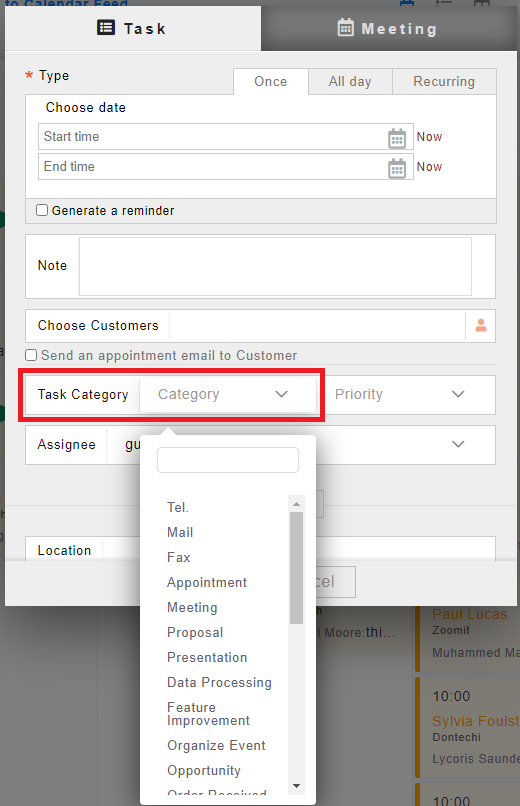Click the dropdown list scroll-down arrow
Viewport: 520px width, 806px height.
[x=296, y=786]
